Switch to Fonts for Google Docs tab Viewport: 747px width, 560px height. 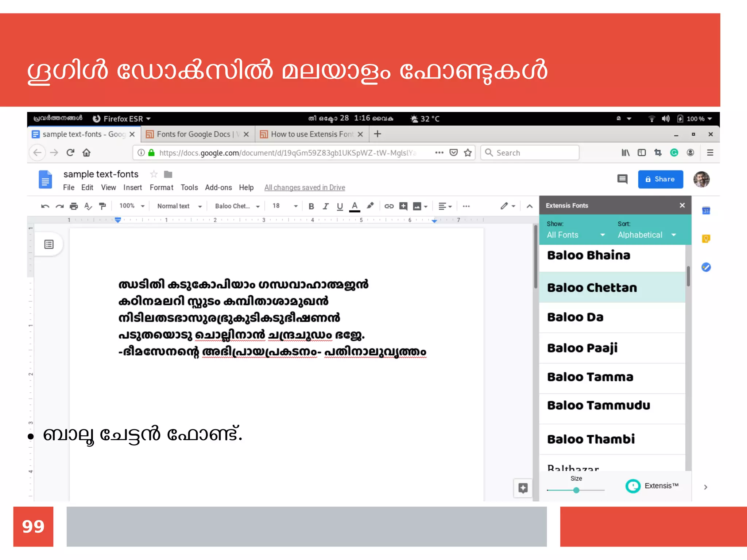click(x=198, y=135)
